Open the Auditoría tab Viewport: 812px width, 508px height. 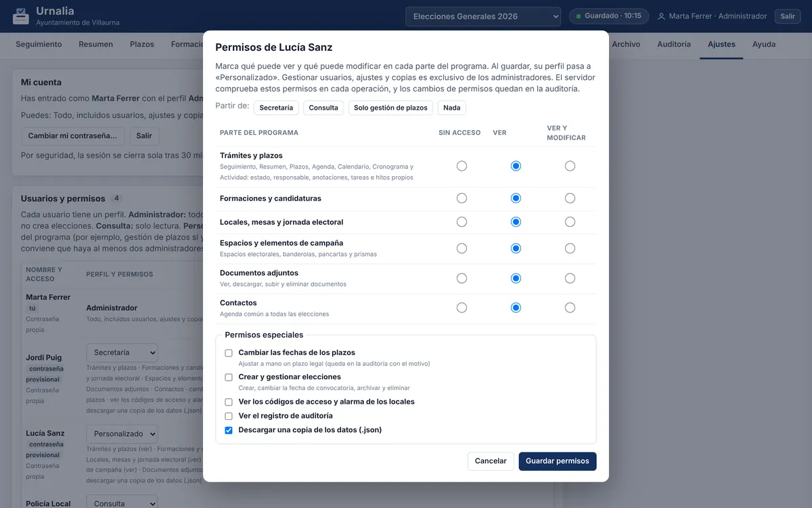(674, 44)
